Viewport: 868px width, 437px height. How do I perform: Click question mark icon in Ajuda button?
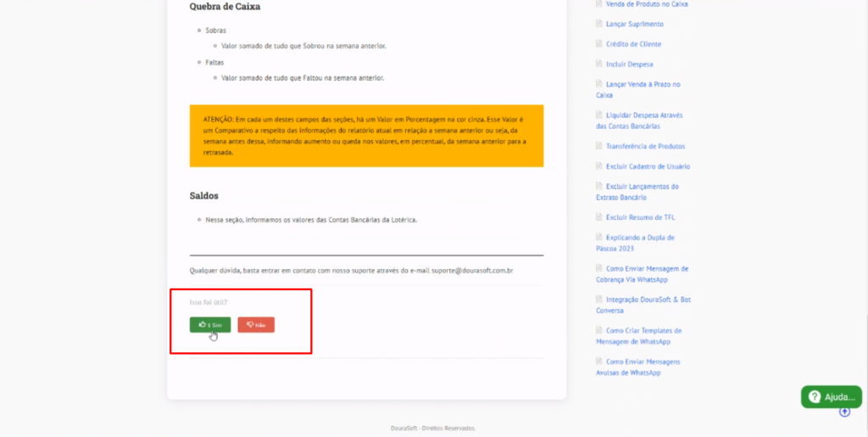[x=814, y=396]
